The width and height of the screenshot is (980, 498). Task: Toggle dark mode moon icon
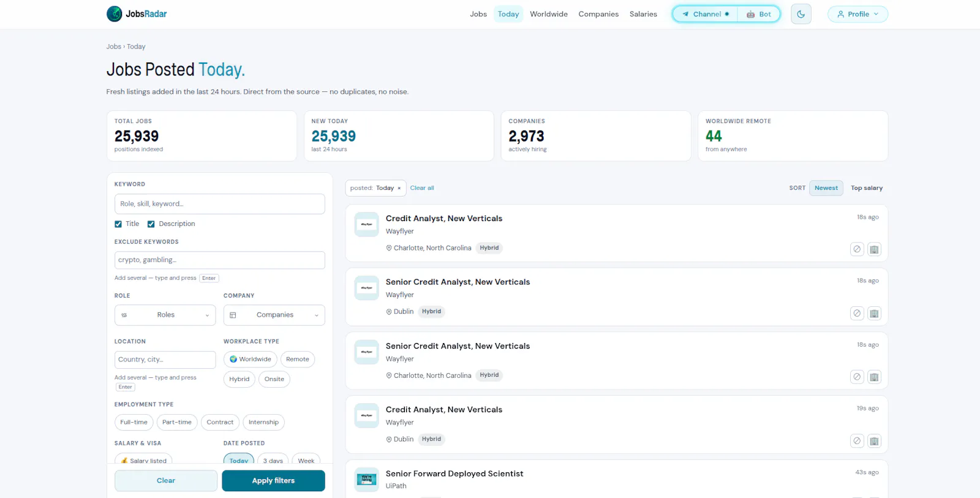point(801,14)
